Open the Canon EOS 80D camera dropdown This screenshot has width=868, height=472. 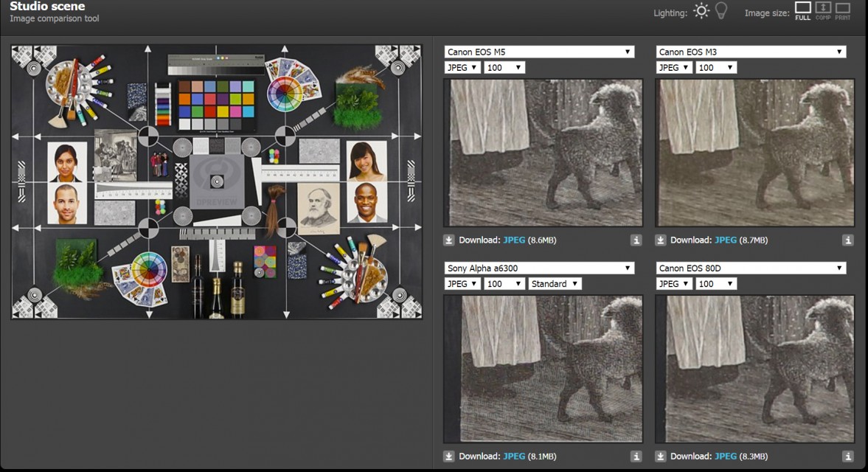tap(751, 268)
